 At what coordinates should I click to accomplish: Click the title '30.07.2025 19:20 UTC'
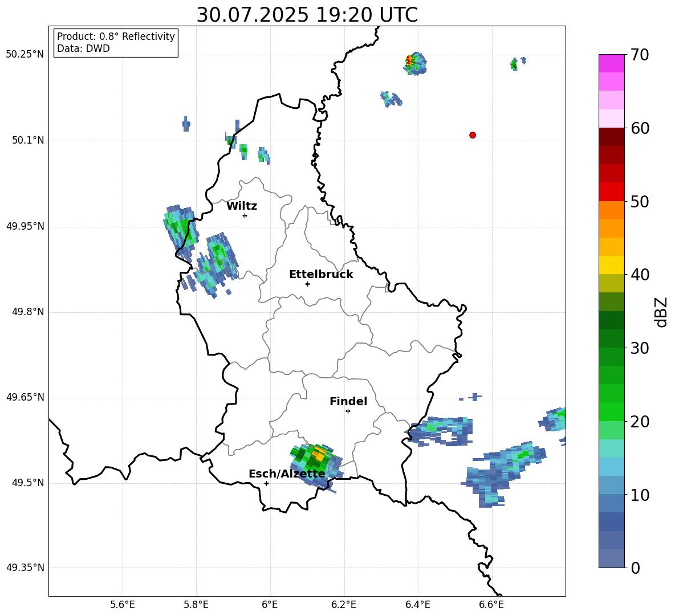point(307,15)
